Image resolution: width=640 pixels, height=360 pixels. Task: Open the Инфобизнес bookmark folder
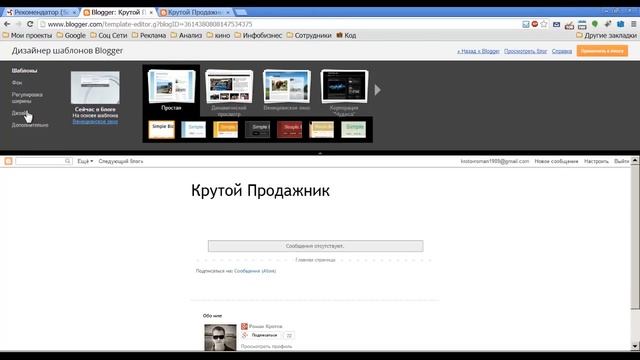tap(258, 36)
